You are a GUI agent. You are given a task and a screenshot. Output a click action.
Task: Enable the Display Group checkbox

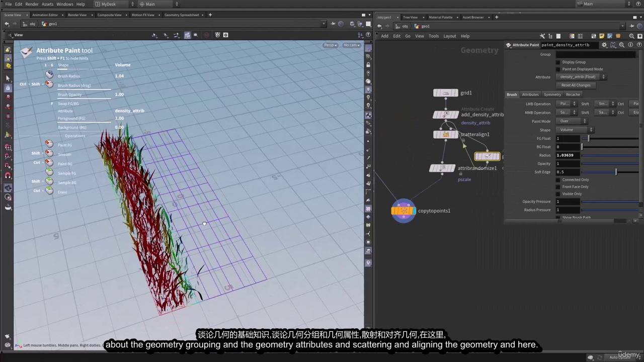(558, 62)
